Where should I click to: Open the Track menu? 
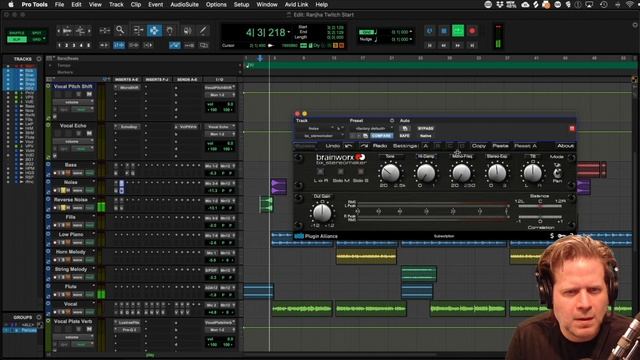[116, 4]
